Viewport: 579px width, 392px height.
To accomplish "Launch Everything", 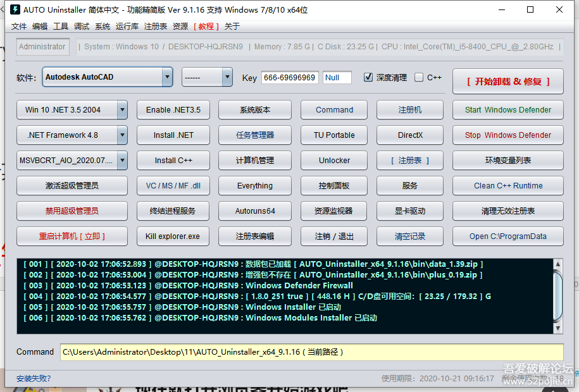I will point(255,186).
